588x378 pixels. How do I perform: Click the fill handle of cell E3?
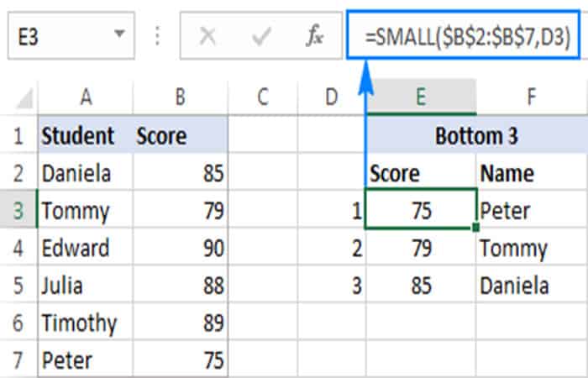[476, 228]
